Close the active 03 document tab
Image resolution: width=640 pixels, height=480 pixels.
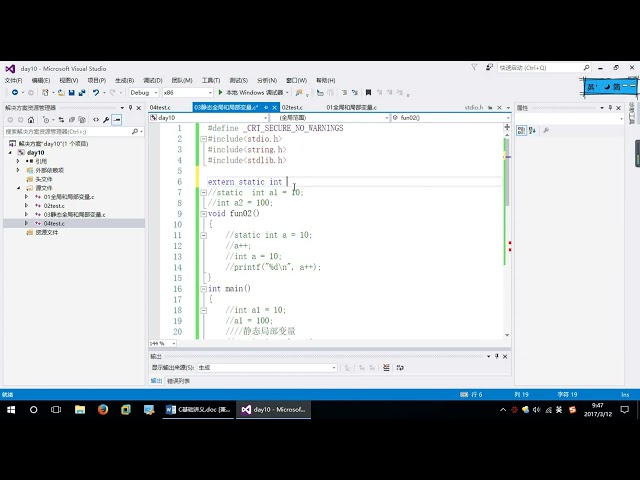pos(275,107)
